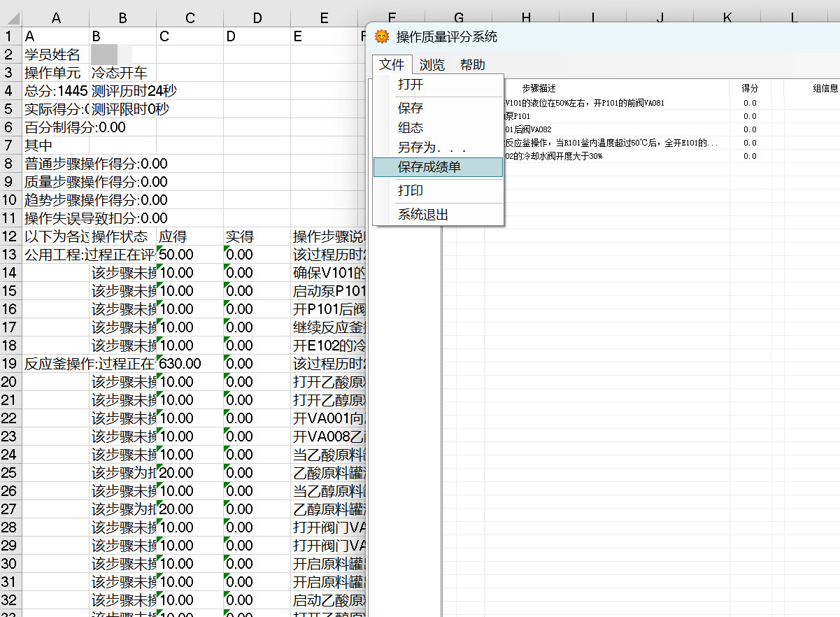Click the 学员姓名 cell in the spreadsheet
Viewport: 840px width, 617px height.
click(55, 55)
